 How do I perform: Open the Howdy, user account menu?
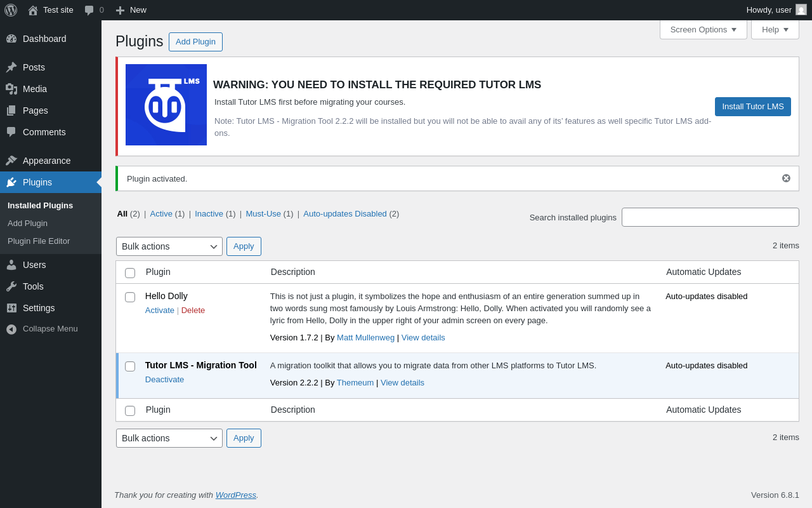tap(776, 10)
